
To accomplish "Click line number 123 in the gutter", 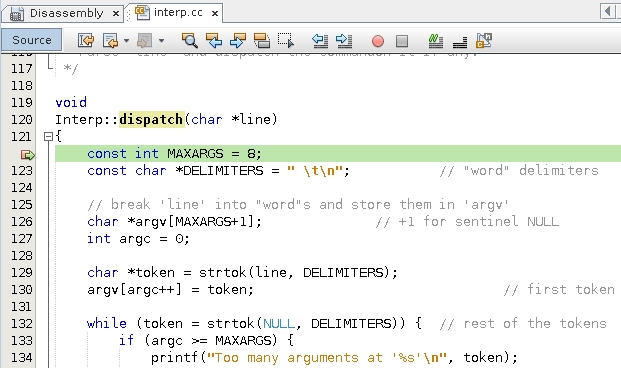I will [21, 171].
